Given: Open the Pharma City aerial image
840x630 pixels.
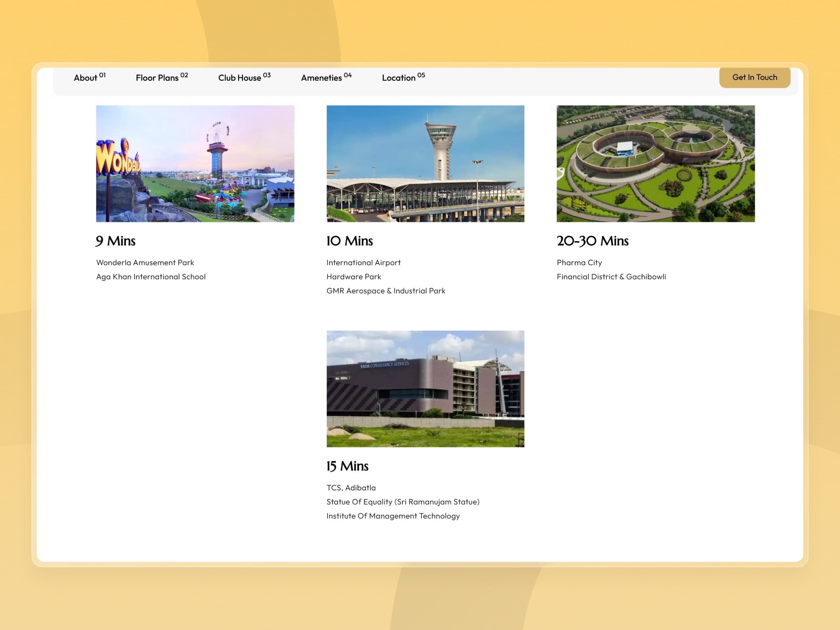Looking at the screenshot, I should click(x=656, y=164).
